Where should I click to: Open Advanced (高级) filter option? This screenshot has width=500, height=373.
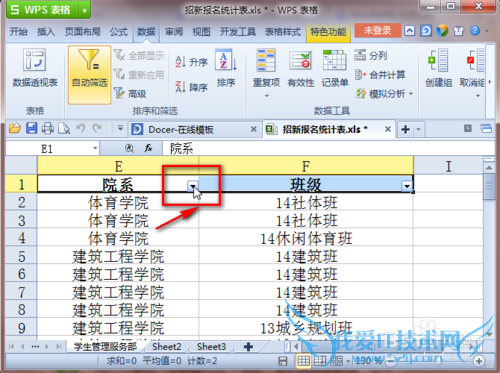(130, 93)
